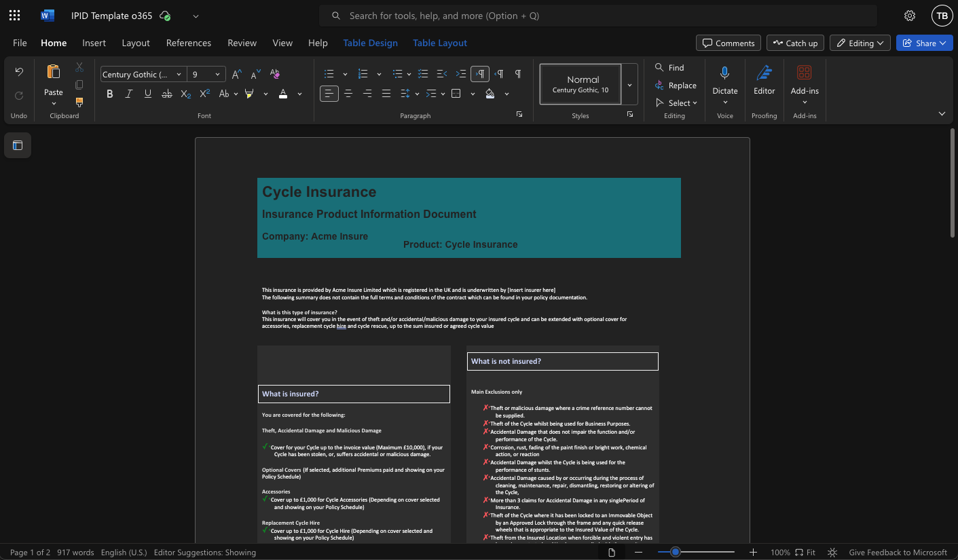Screen dimensions: 958x560
Task: Click Give Feedback to Microsoft
Action: (898, 553)
